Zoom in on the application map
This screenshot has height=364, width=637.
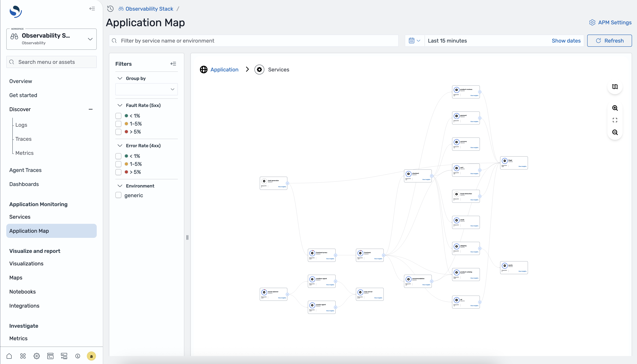[x=615, y=108]
